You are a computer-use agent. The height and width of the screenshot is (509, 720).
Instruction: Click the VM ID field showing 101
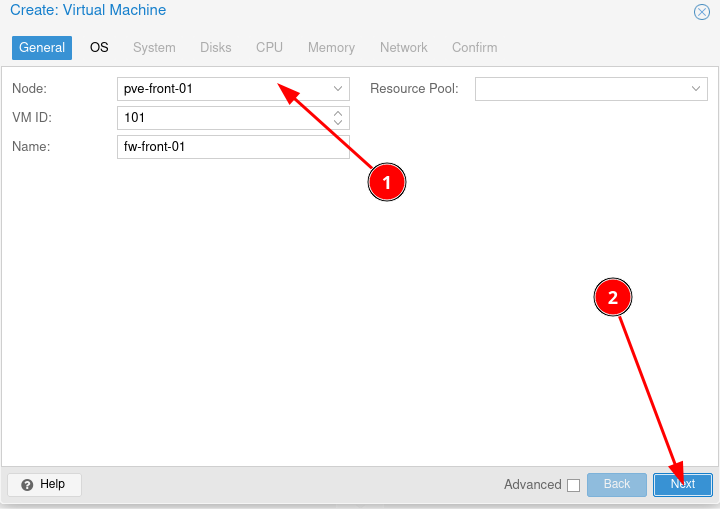[222, 118]
